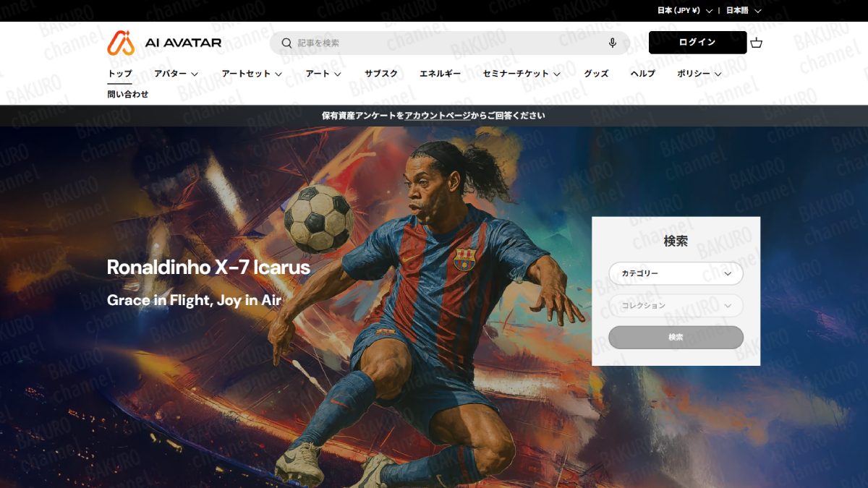Expand the アート menu

pyautogui.click(x=323, y=74)
